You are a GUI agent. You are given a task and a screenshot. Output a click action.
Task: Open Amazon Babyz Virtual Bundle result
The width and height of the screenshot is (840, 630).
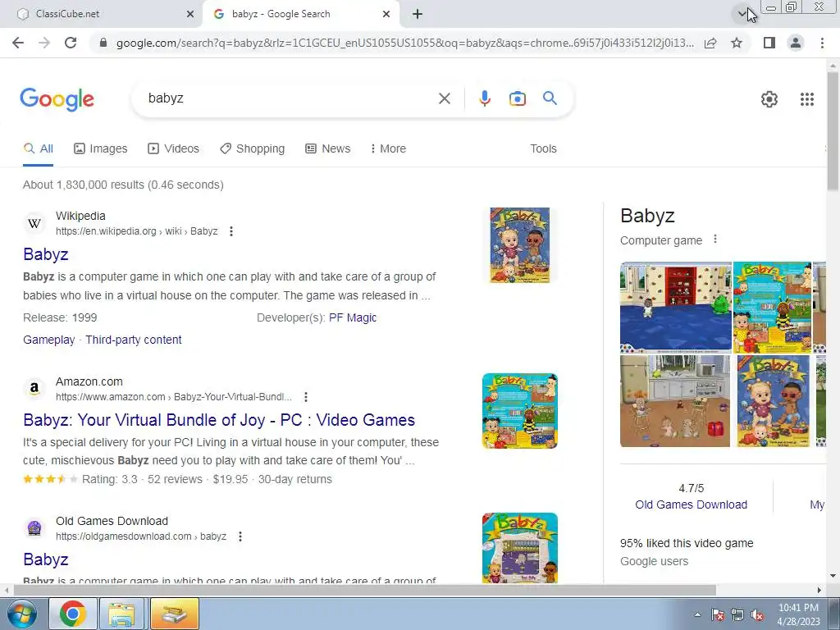point(219,420)
